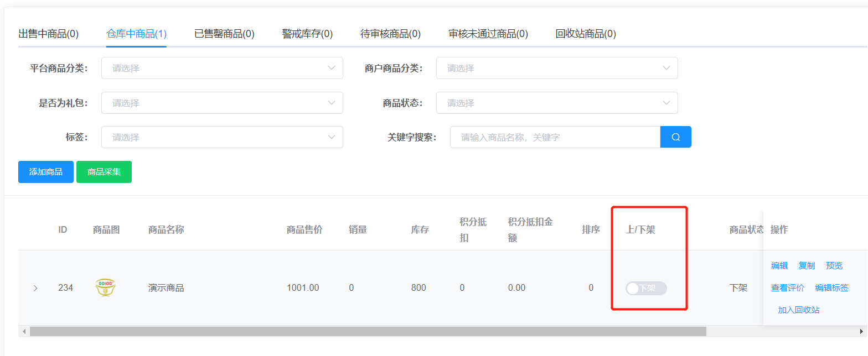The image size is (868, 356).
Task: Click the 演示商品 product thumbnail image
Action: [105, 287]
